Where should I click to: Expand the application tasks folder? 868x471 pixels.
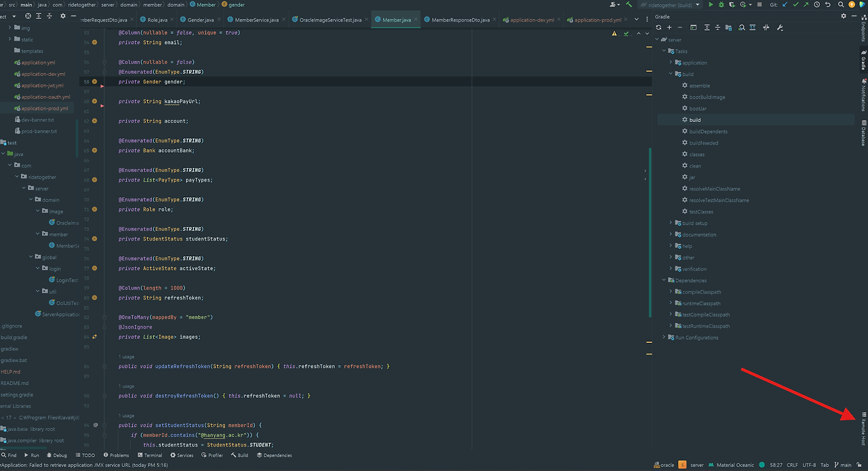click(671, 63)
